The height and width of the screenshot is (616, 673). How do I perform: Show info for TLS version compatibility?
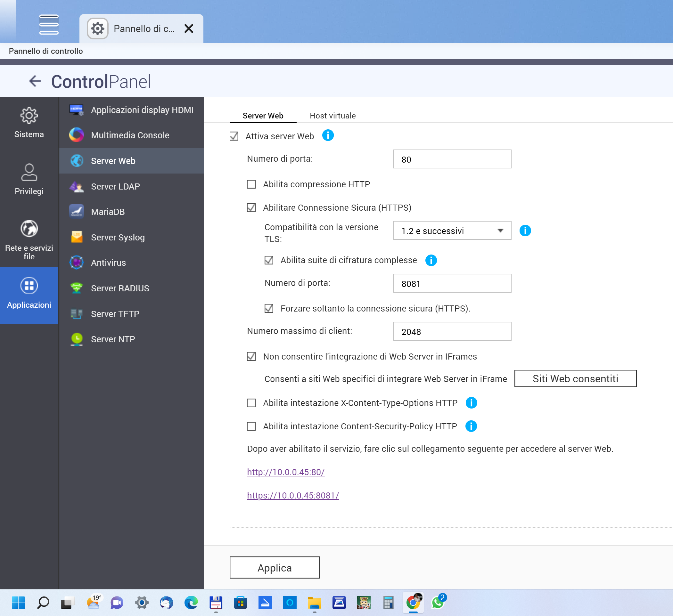(525, 231)
